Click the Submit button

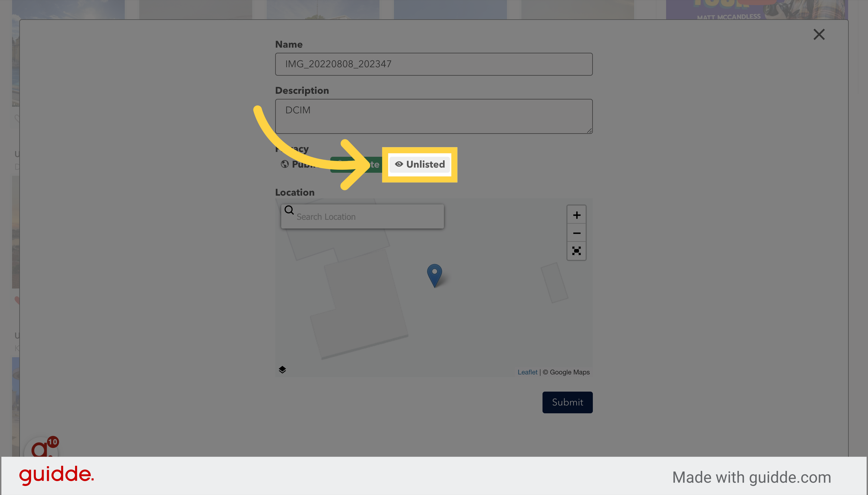point(567,402)
